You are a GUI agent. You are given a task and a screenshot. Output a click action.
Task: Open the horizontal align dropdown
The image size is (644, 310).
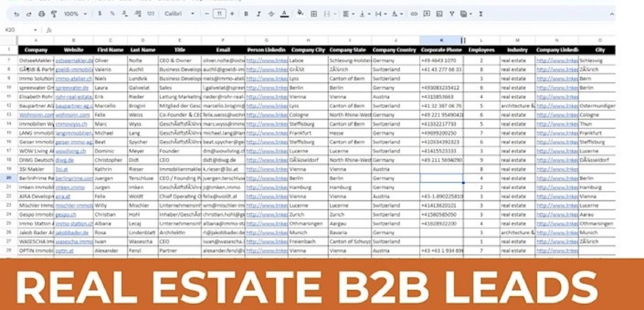click(348, 14)
